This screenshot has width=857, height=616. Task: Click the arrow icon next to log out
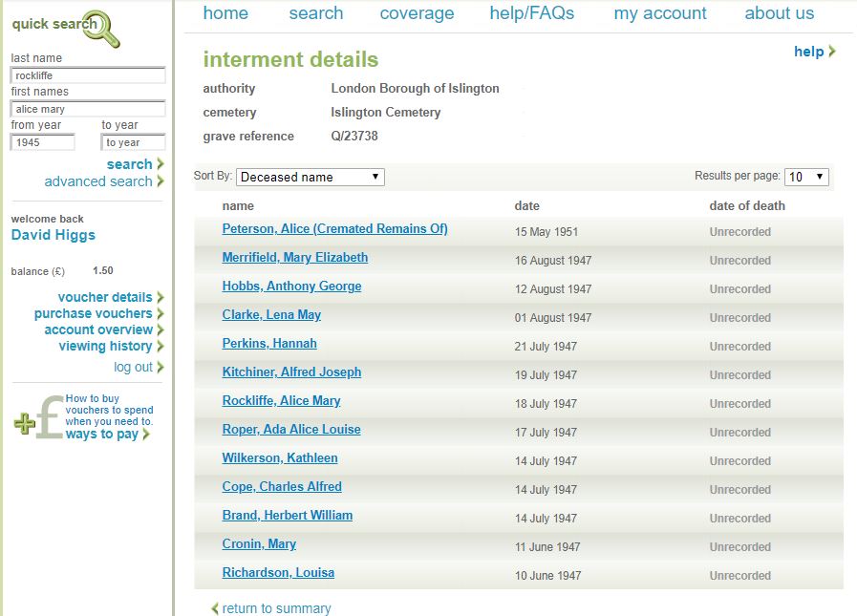162,366
